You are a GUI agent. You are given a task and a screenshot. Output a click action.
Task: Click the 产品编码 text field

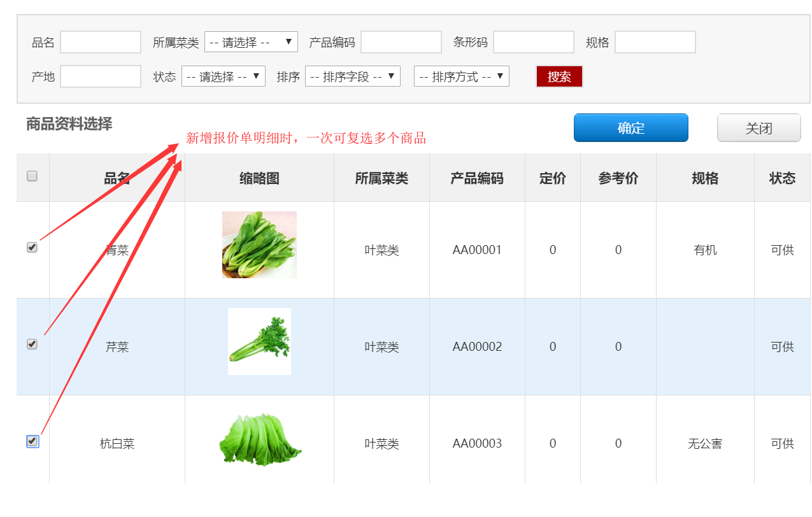coord(401,42)
